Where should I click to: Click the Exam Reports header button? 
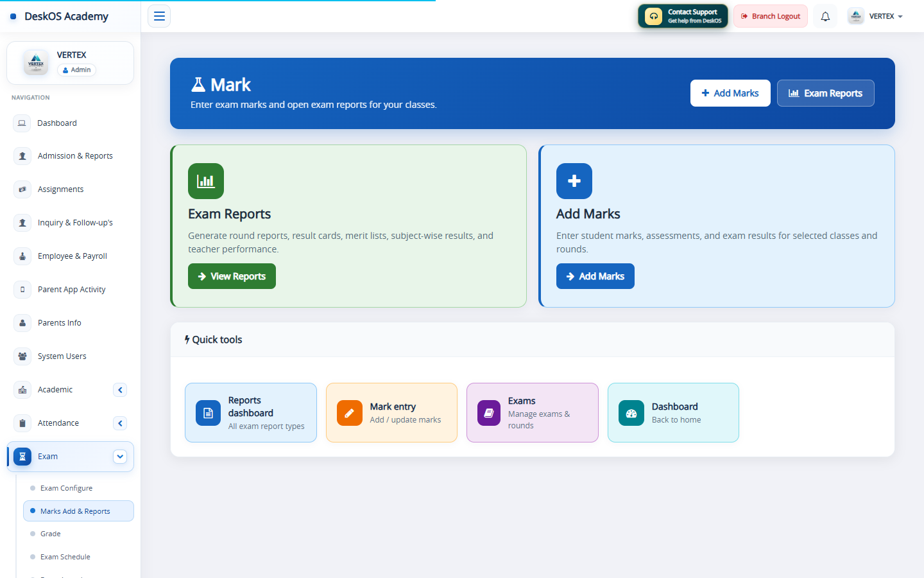point(825,93)
